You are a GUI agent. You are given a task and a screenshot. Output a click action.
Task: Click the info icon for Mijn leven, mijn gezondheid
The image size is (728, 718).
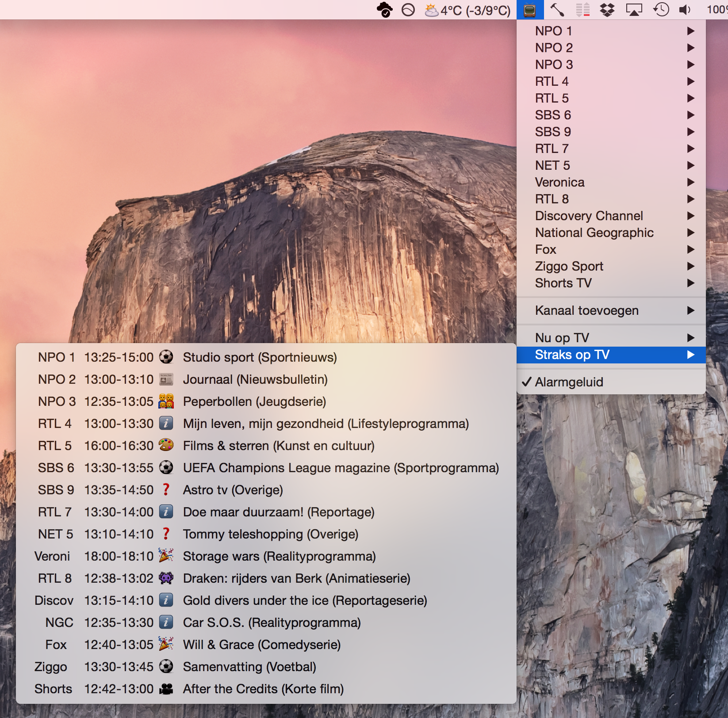(166, 423)
